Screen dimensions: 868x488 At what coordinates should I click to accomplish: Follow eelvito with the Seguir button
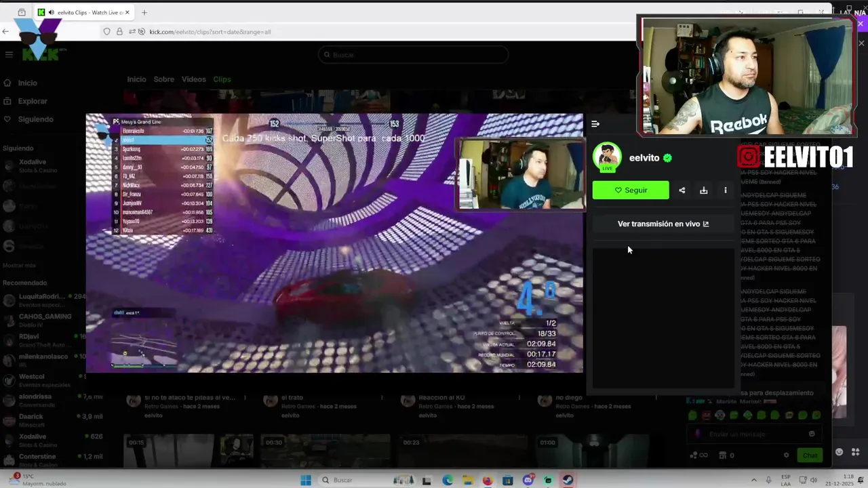click(x=631, y=190)
